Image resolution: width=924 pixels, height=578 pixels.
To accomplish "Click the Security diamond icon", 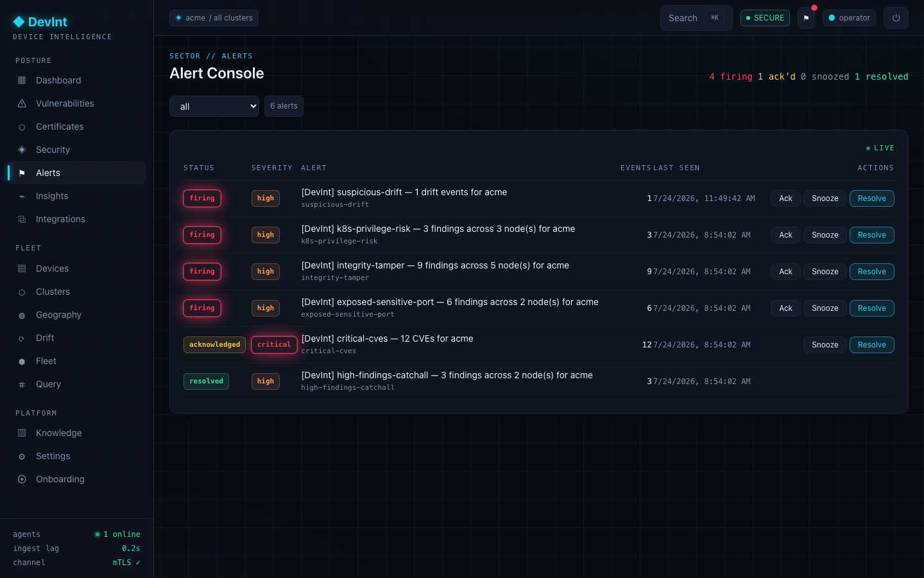I will tap(22, 150).
